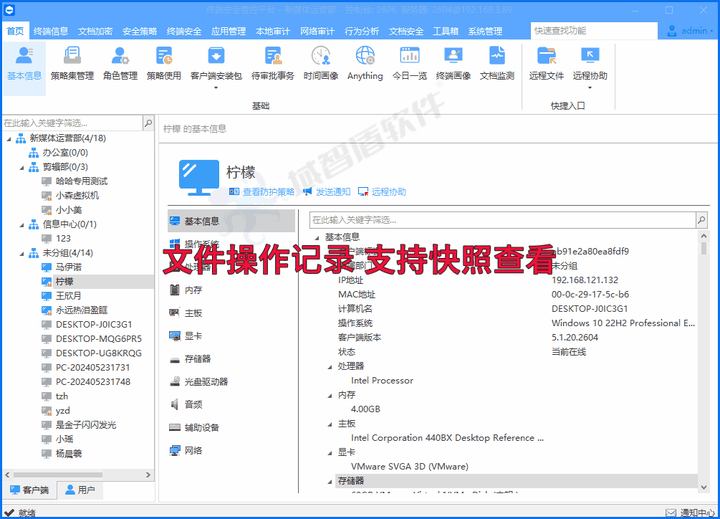Open 文档监测 tool
This screenshot has width=720, height=519.
(x=497, y=64)
